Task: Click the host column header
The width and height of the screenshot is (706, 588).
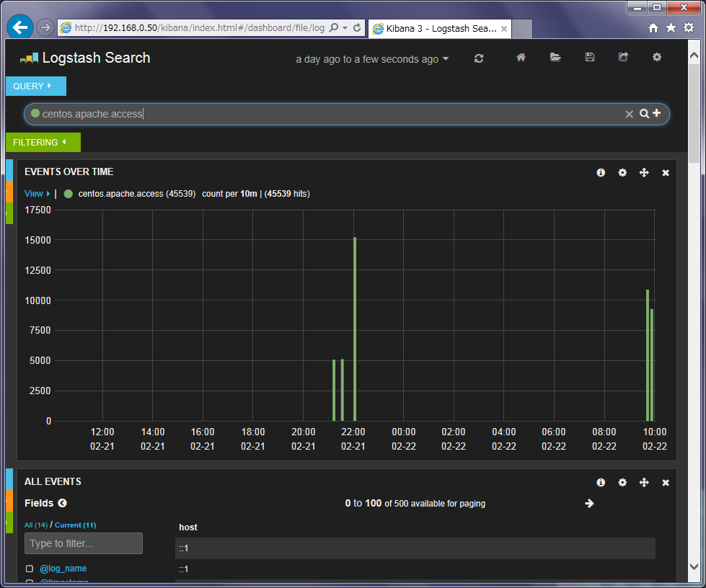Action: tap(188, 527)
